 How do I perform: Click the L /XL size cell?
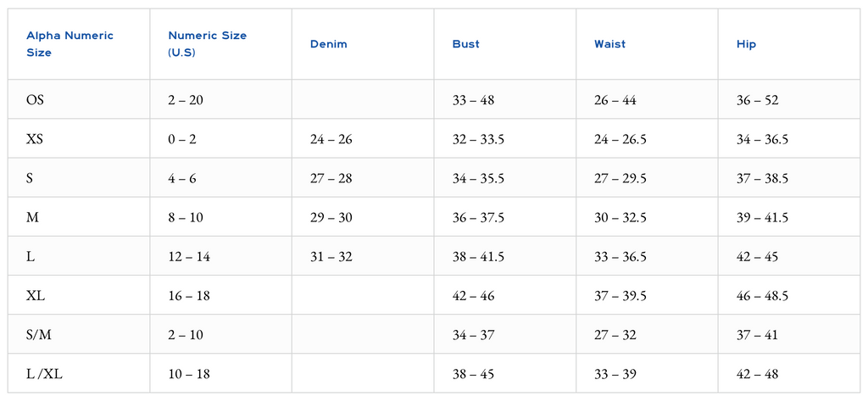(x=42, y=374)
